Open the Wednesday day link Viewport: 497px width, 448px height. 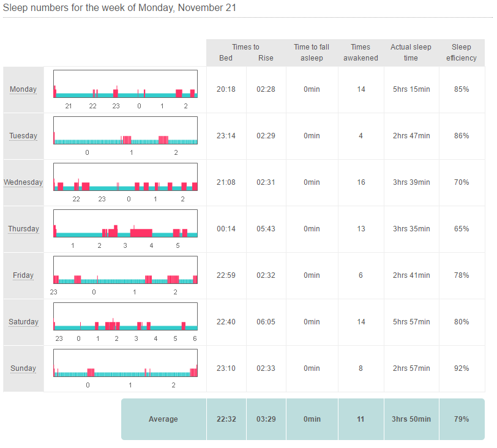point(23,182)
